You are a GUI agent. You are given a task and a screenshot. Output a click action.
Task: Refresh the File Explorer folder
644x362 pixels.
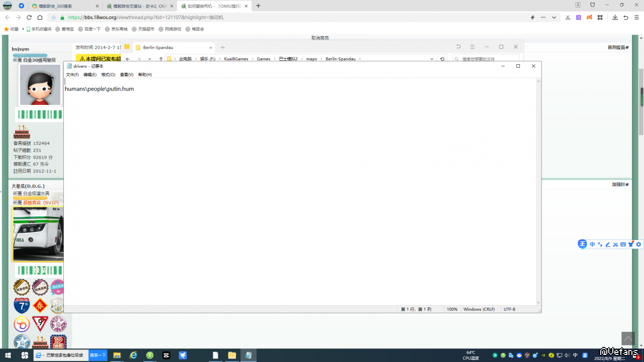(442, 59)
